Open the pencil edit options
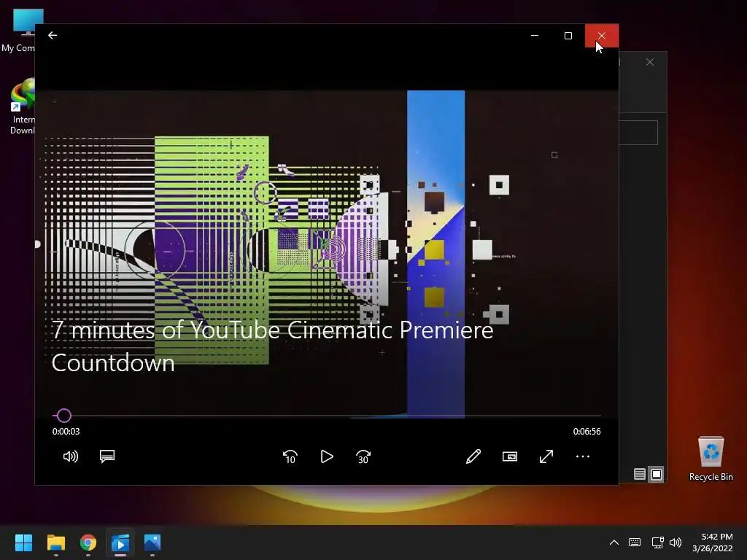747x560 pixels. [473, 456]
